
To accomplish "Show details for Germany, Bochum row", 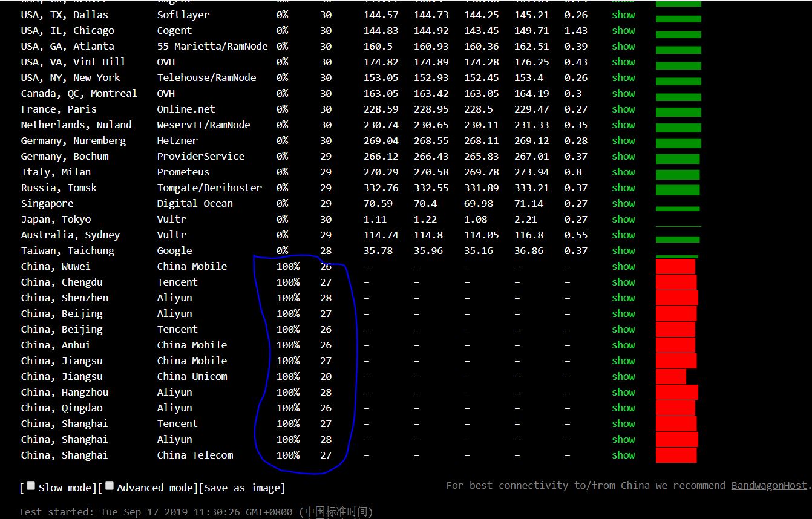I will [x=623, y=156].
